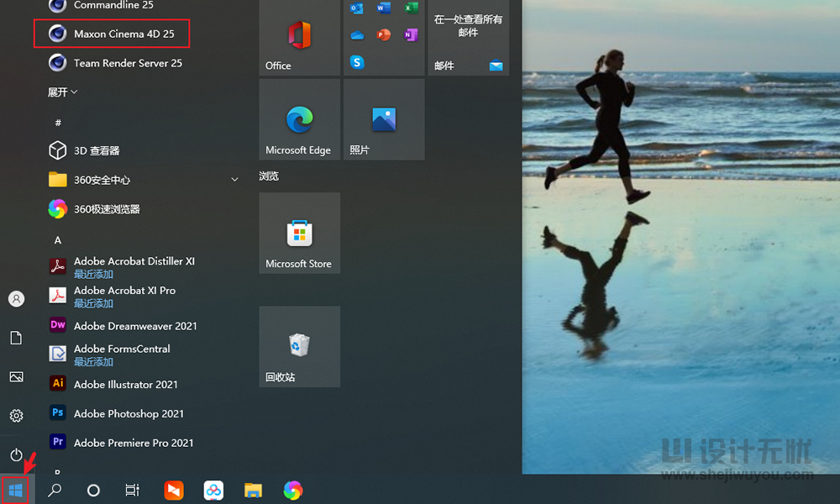Launch Adobe Dreamweaver 2021
Viewport: 840px width, 504px height.
(x=123, y=326)
